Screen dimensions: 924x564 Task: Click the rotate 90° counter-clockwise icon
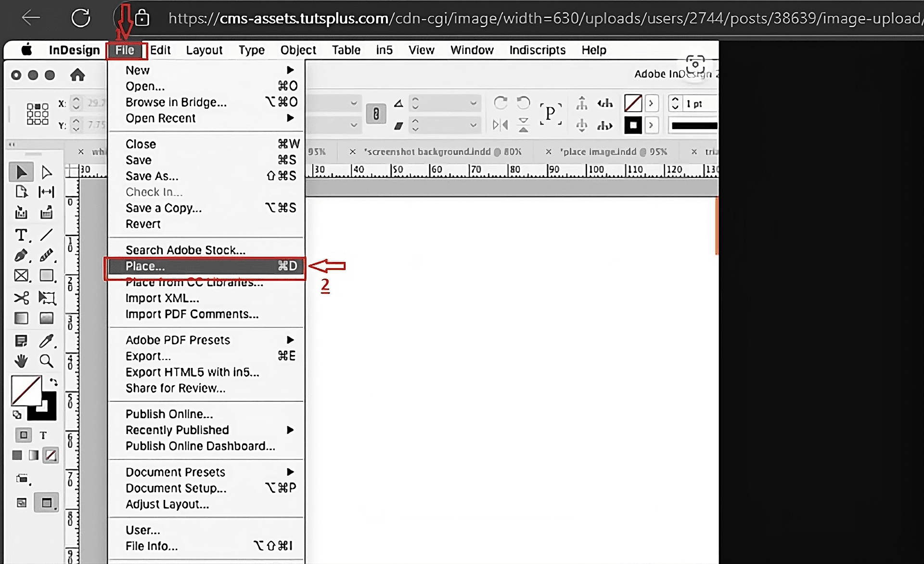(x=523, y=103)
